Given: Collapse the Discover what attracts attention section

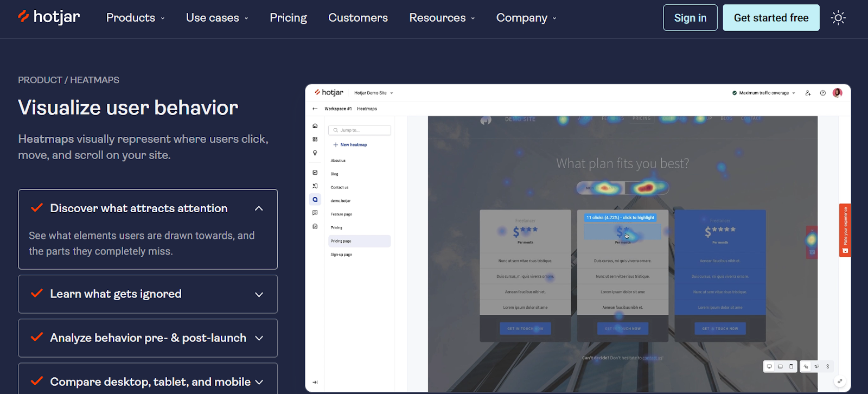Looking at the screenshot, I should click(x=148, y=208).
